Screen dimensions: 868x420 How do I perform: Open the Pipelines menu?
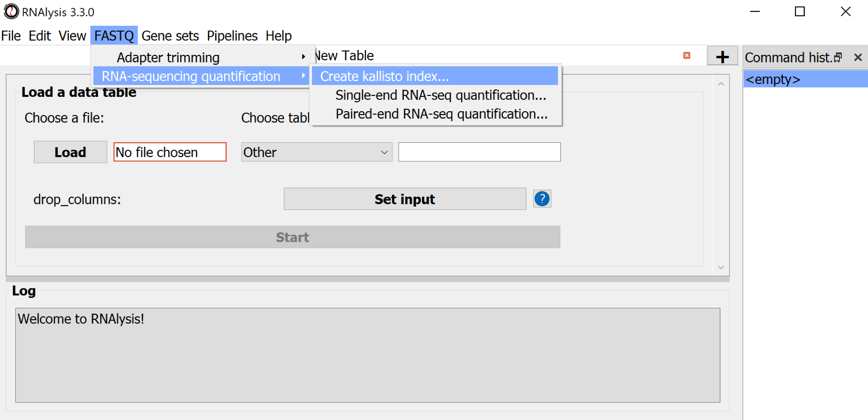tap(232, 36)
